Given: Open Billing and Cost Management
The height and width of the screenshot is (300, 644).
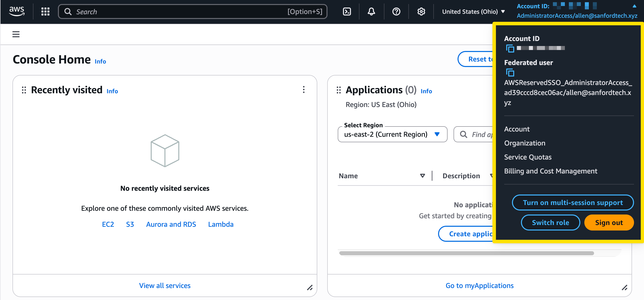Looking at the screenshot, I should (x=550, y=171).
